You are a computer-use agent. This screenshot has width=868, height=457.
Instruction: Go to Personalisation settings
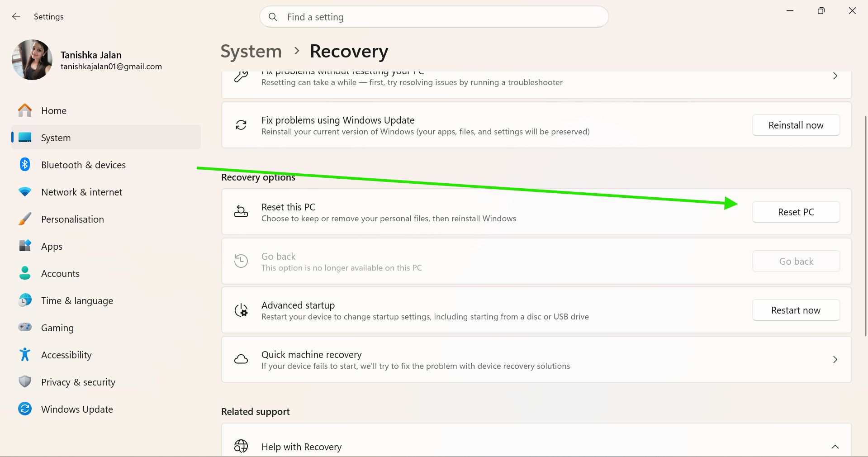point(106,219)
